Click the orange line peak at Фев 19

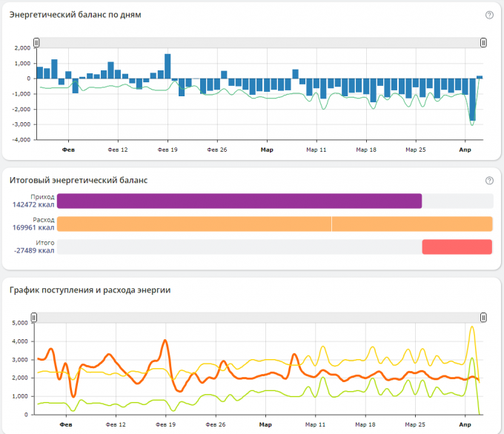click(165, 341)
